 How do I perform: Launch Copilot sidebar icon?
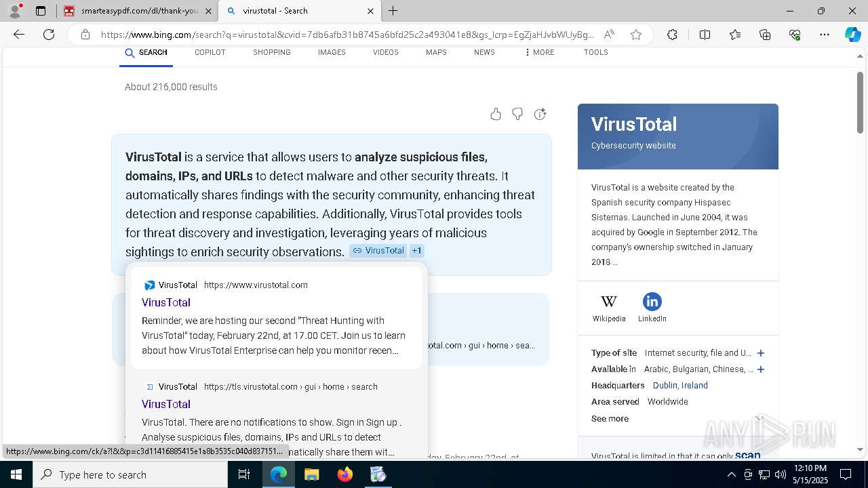pos(852,35)
